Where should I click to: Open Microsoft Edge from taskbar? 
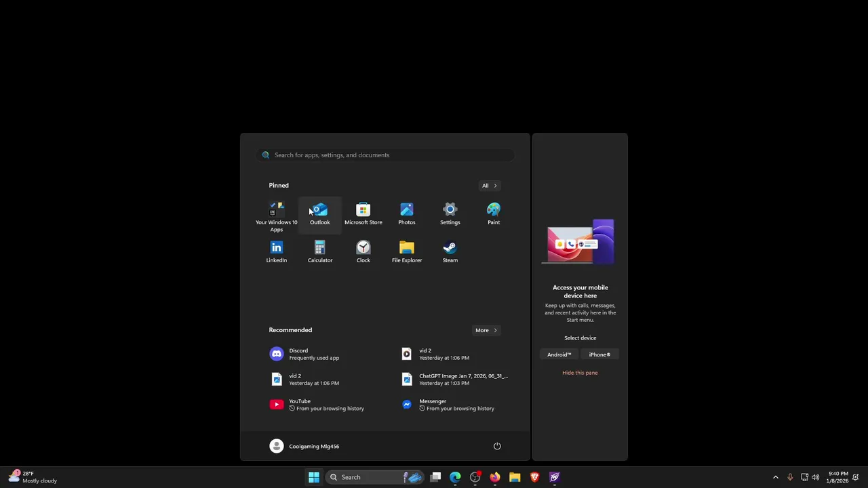pyautogui.click(x=455, y=477)
